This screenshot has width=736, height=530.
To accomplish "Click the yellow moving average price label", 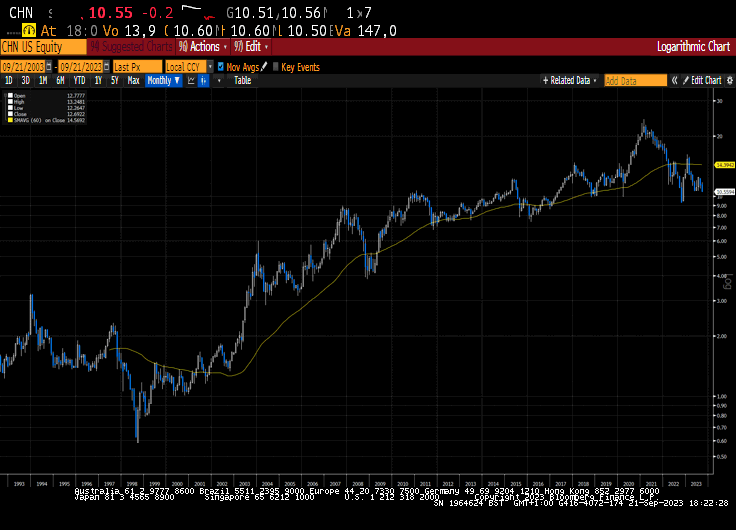I will 724,165.
